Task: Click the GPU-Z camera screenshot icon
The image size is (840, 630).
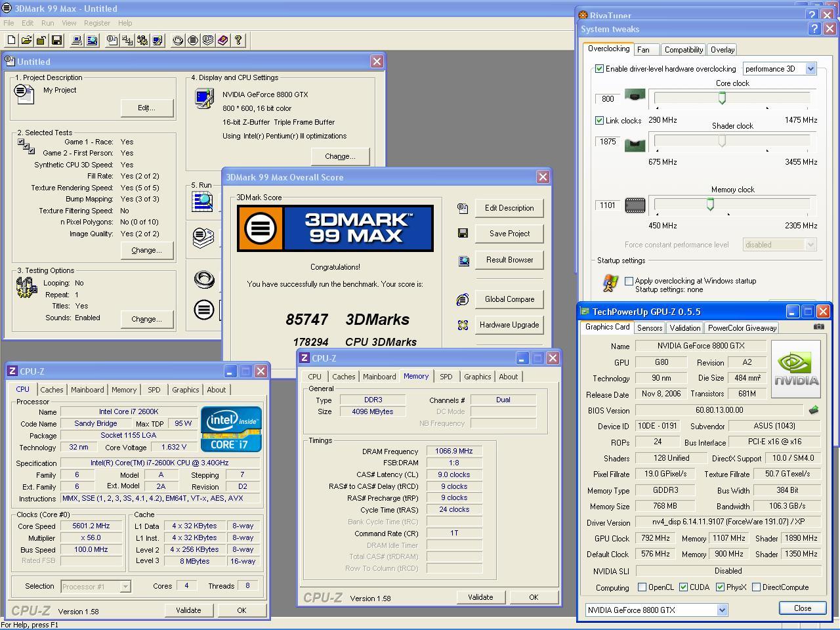Action: [x=818, y=326]
